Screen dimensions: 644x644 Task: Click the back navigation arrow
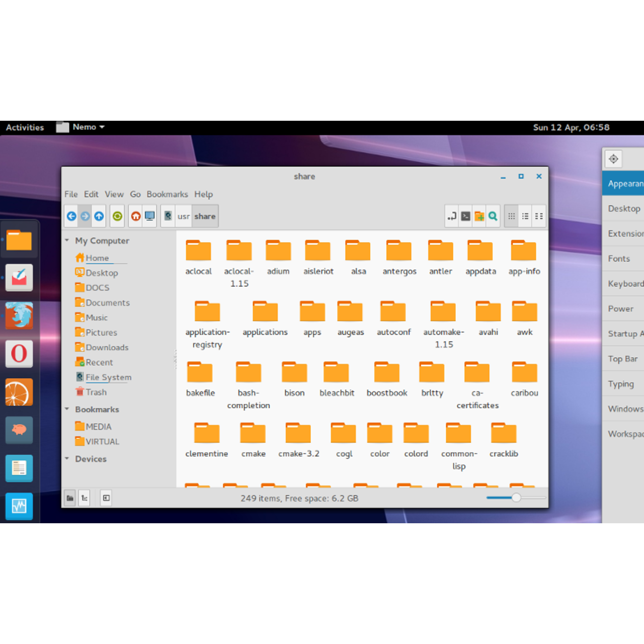pyautogui.click(x=71, y=216)
